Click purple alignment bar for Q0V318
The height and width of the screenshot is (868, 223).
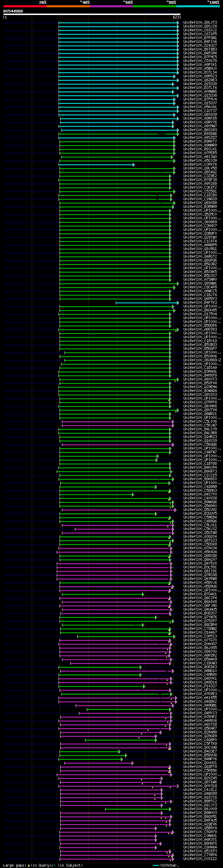(119, 786)
